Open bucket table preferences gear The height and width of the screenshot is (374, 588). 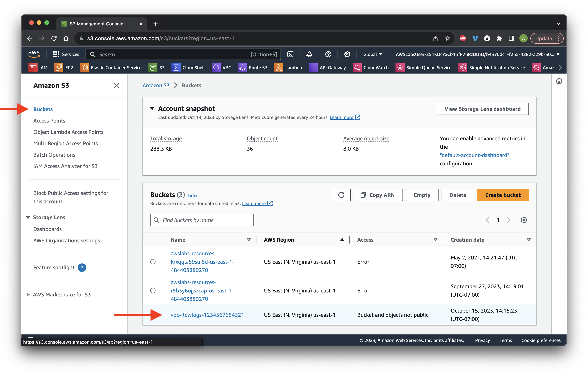524,220
